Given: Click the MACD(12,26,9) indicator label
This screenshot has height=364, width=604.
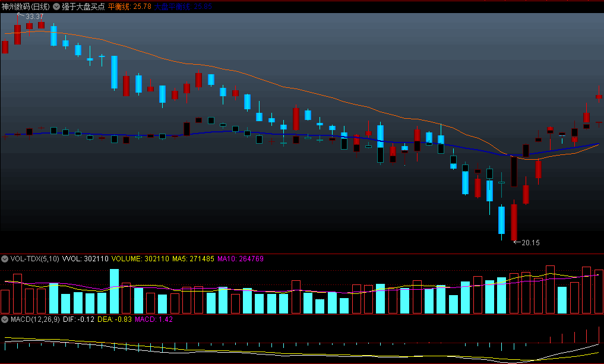Looking at the screenshot, I should click(35, 319).
